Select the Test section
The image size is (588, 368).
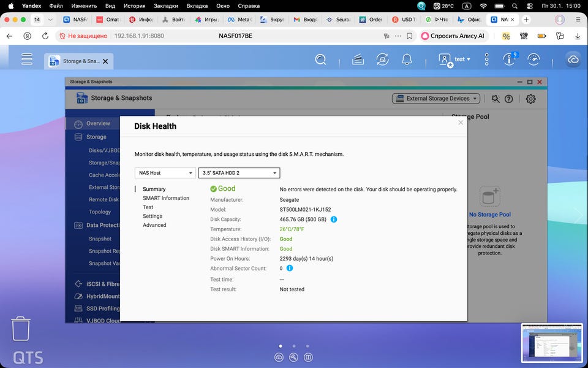148,207
